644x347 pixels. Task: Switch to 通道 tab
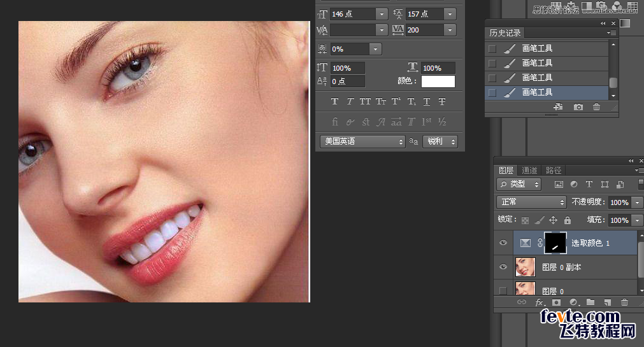click(529, 171)
